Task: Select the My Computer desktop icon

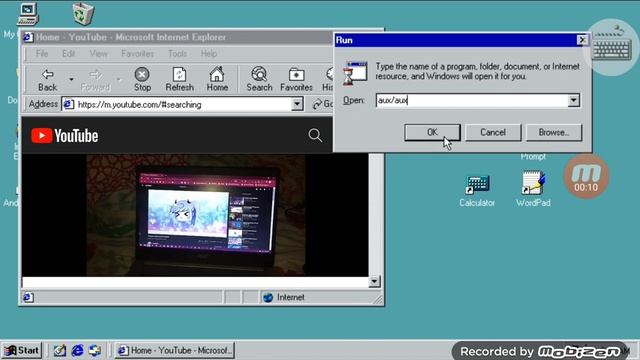Action: click(28, 14)
